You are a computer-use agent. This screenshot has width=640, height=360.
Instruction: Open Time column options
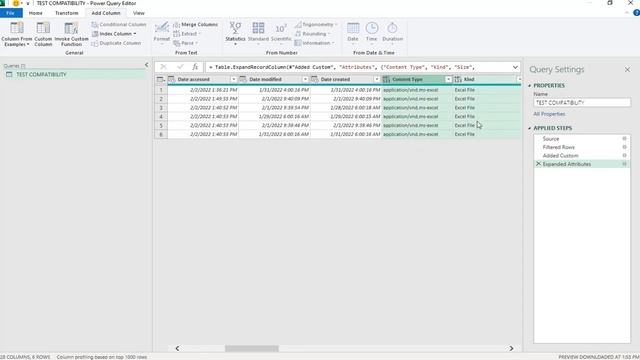pos(371,33)
